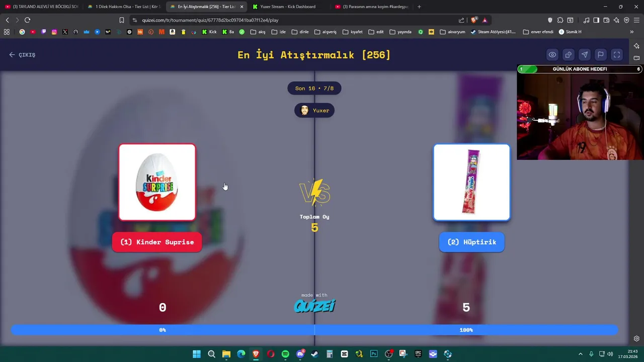
Task: Click the Quizei logo
Action: coord(314,306)
